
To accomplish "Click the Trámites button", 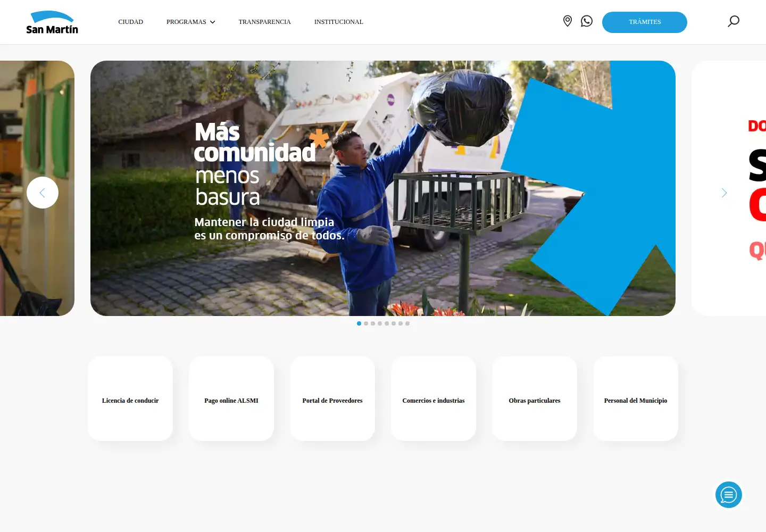I will coord(645,22).
